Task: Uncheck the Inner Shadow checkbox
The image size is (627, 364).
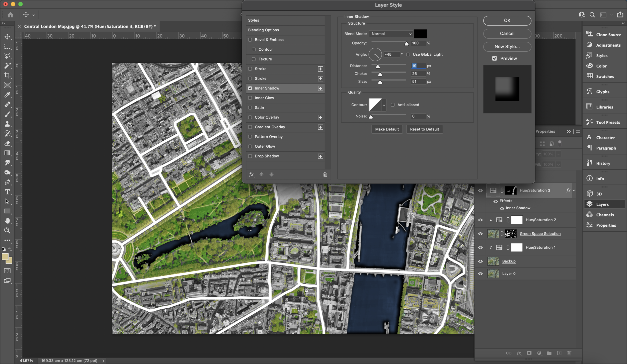Action: click(250, 88)
